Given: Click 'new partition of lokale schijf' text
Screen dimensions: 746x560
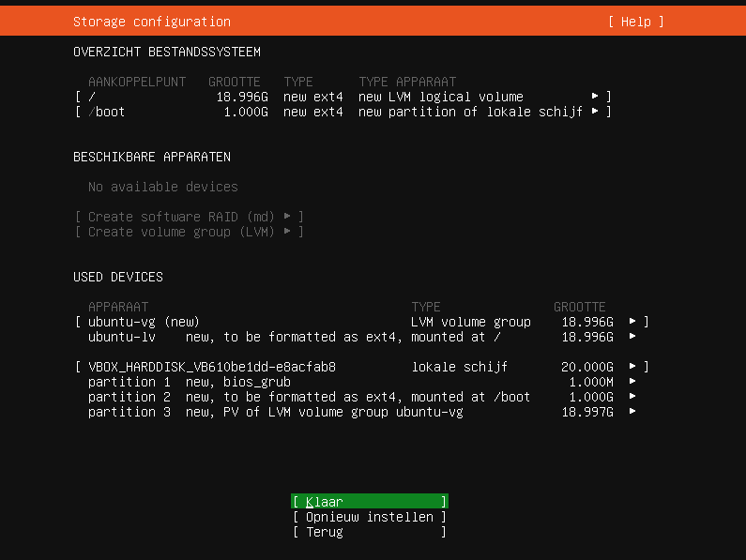Looking at the screenshot, I should click(470, 112).
